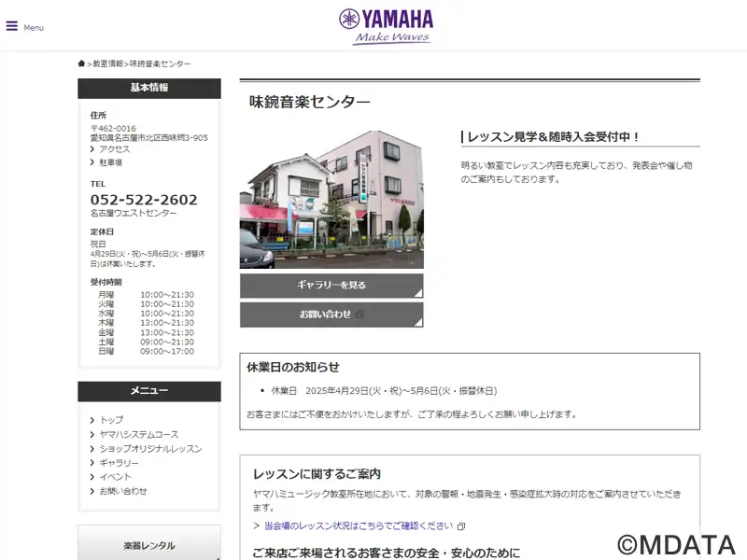Open 当会場のレッスン状況 confirmation link
747x560 pixels.
coord(359,525)
